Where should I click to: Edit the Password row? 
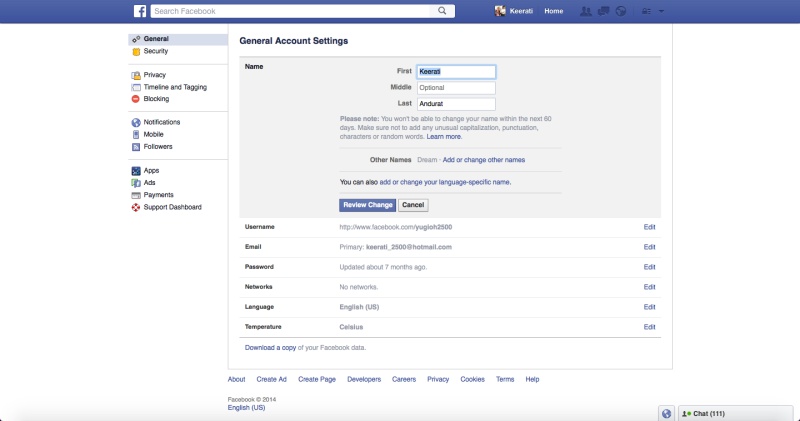pyautogui.click(x=649, y=267)
